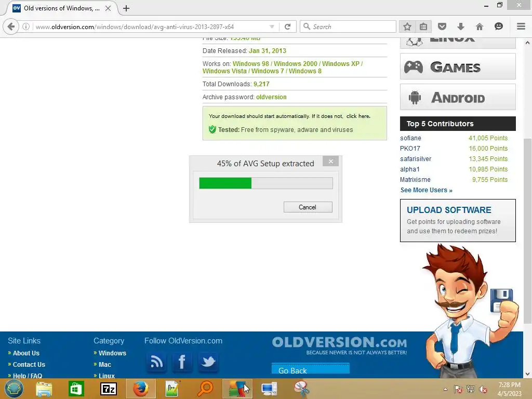Viewport: 532px width, 399px height.
Task: Close the Old versions of Windows tab
Action: click(x=108, y=8)
